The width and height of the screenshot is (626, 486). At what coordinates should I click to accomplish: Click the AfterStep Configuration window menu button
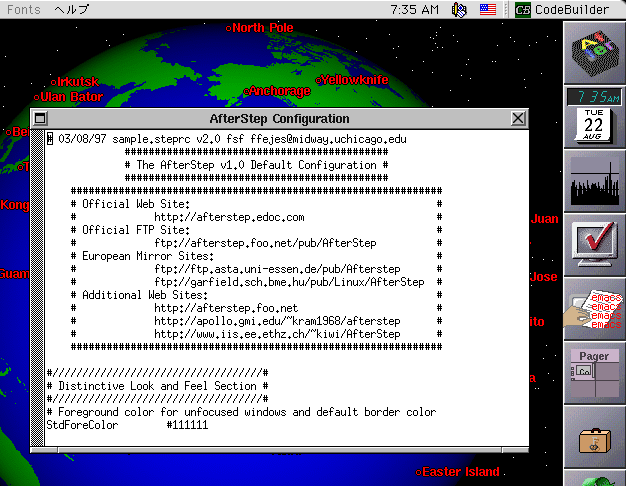pyautogui.click(x=40, y=119)
